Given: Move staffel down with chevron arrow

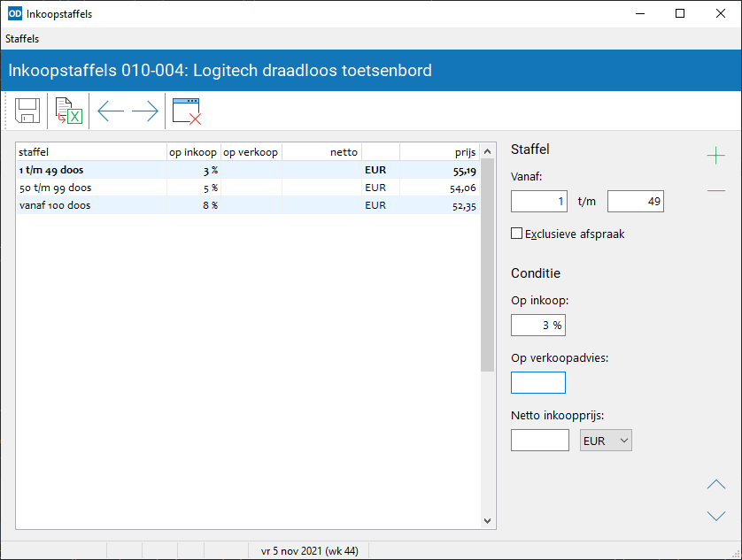Looking at the screenshot, I should (716, 516).
